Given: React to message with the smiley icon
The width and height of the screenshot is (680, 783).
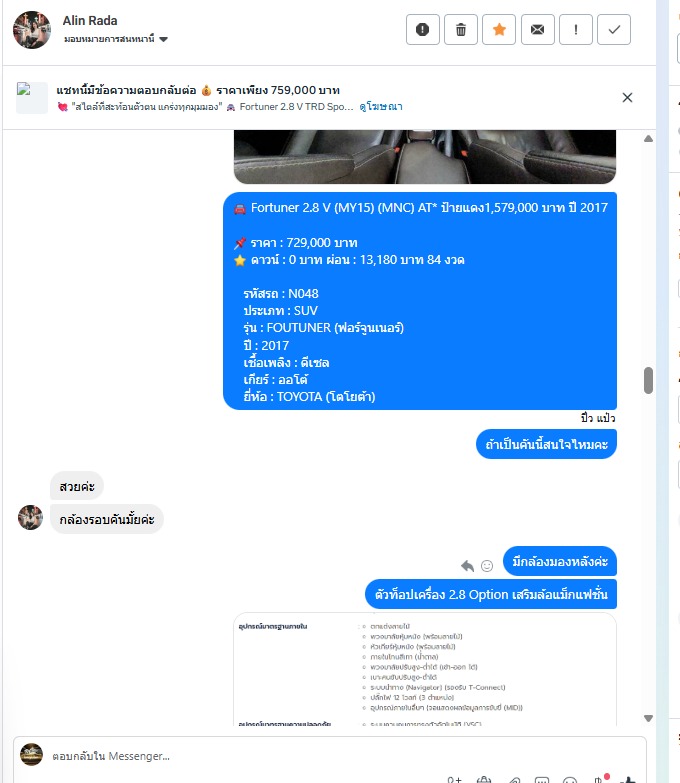Looking at the screenshot, I should click(487, 566).
